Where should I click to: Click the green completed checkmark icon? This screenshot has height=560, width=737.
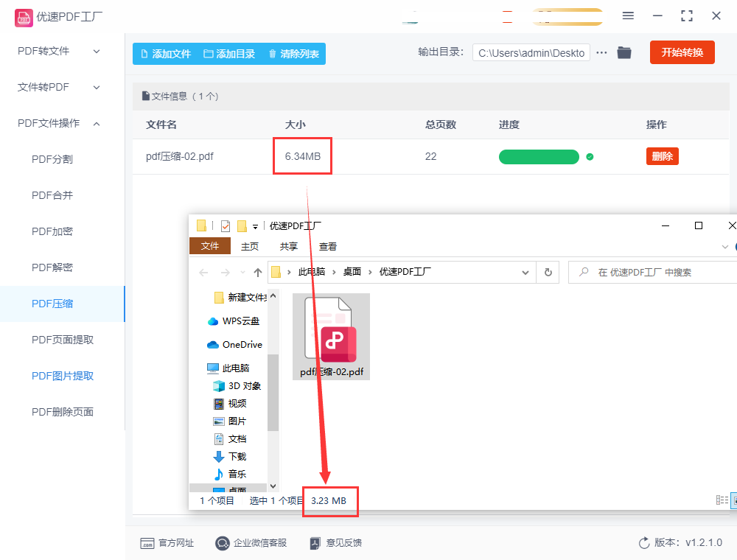590,157
